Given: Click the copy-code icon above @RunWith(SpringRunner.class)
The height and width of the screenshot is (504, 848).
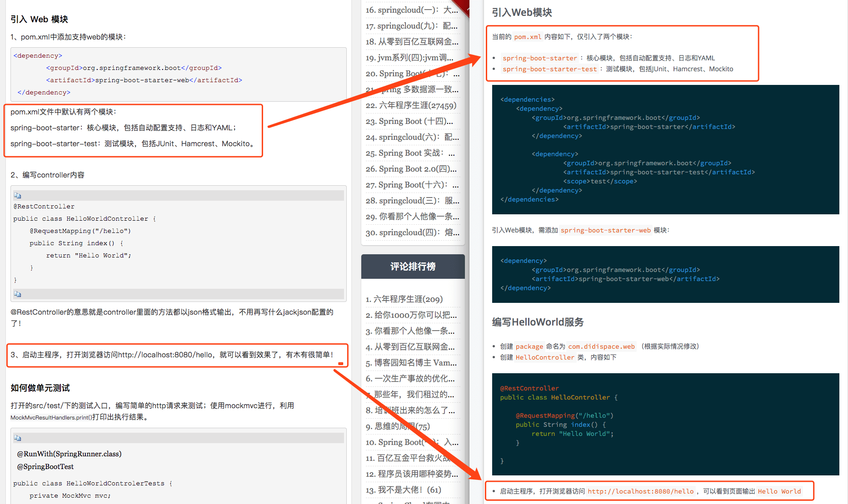Looking at the screenshot, I should 18,438.
